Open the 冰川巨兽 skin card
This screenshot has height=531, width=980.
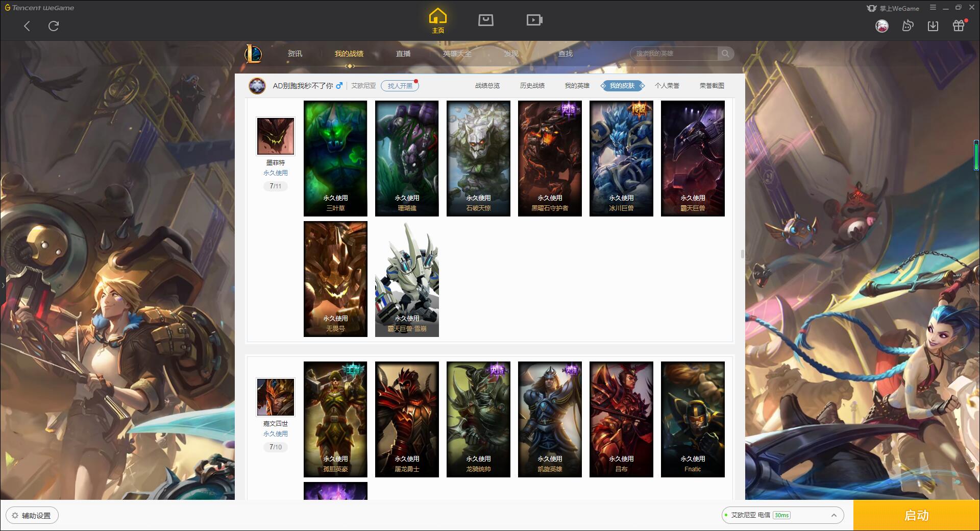click(x=621, y=158)
